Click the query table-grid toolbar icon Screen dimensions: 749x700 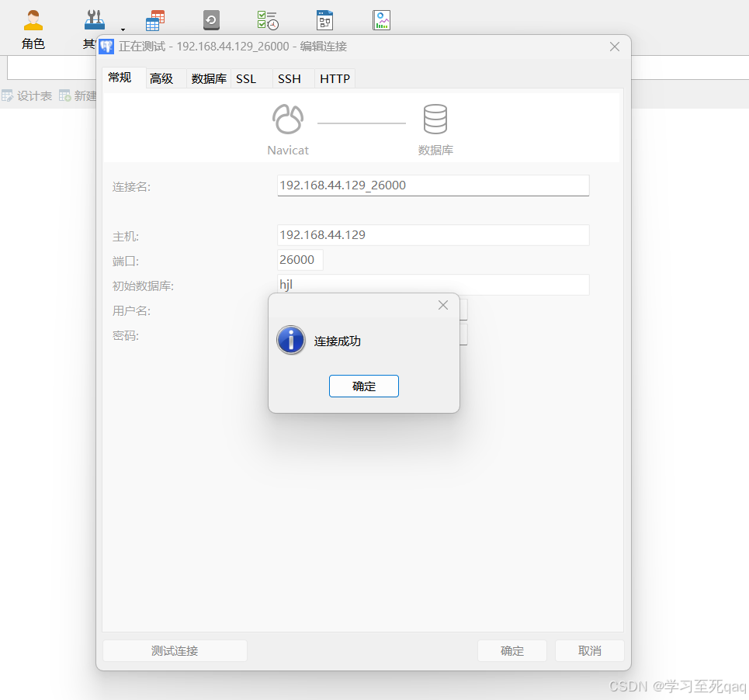point(155,21)
